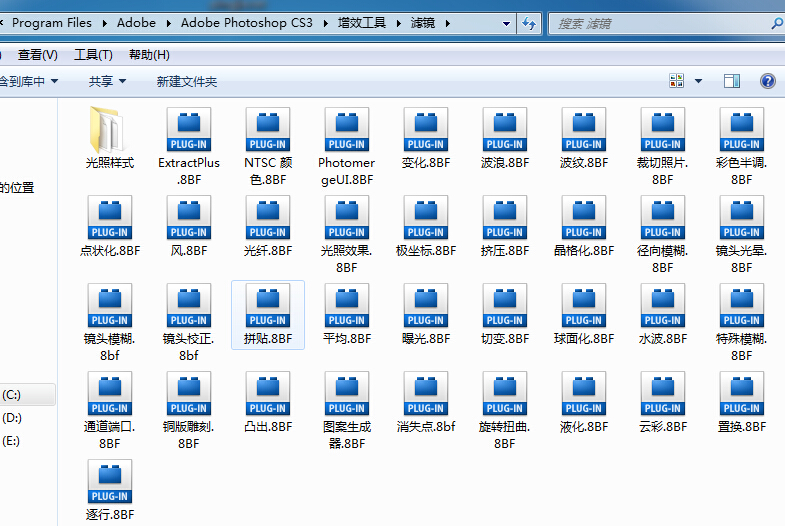
Task: Navigate to 增效工具 in address bar
Action: tap(361, 23)
